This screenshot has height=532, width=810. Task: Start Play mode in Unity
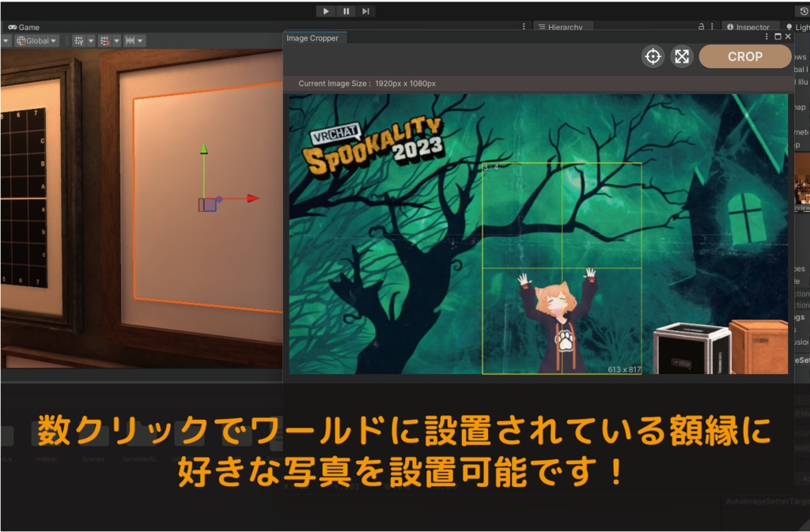326,11
